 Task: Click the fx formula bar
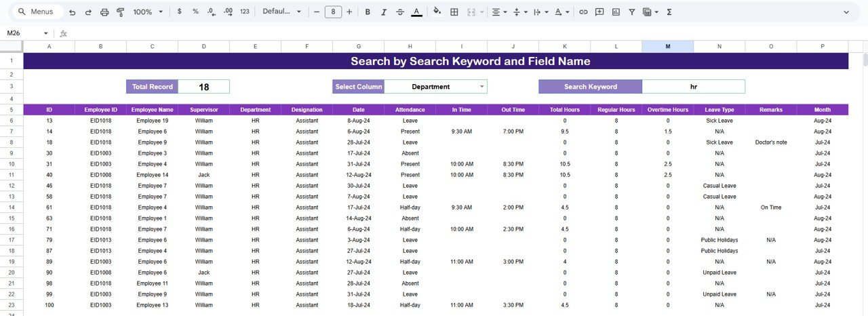[x=461, y=33]
